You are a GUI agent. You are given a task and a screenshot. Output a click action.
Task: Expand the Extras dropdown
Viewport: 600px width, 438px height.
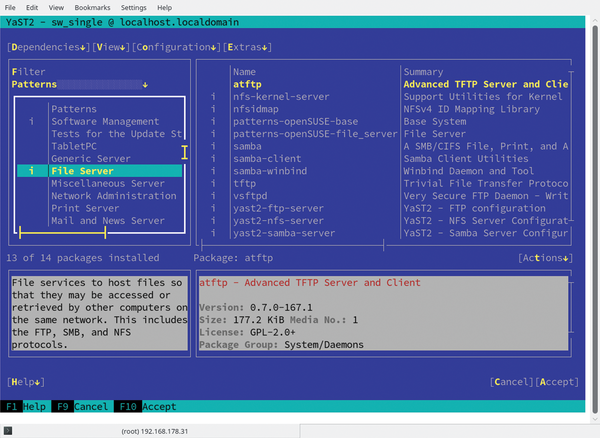[247, 47]
